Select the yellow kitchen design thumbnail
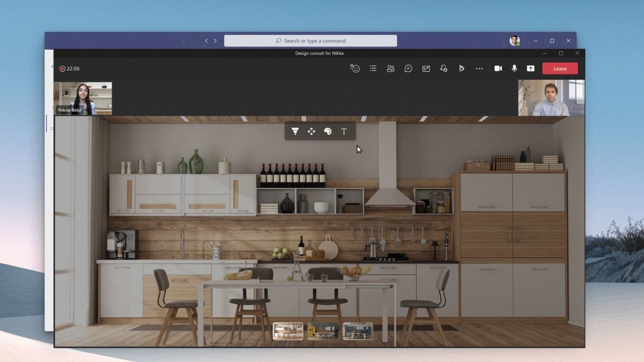The width and height of the screenshot is (644, 362). click(323, 331)
